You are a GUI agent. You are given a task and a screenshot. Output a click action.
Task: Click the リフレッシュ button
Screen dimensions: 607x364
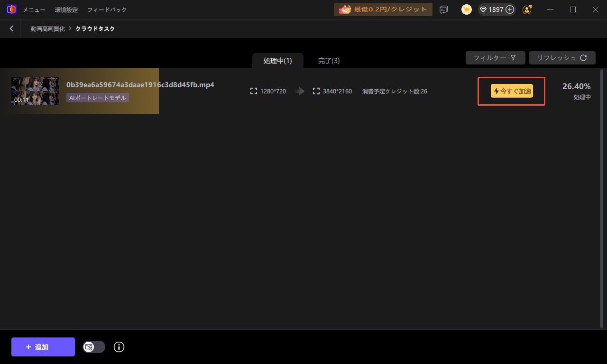tap(562, 58)
